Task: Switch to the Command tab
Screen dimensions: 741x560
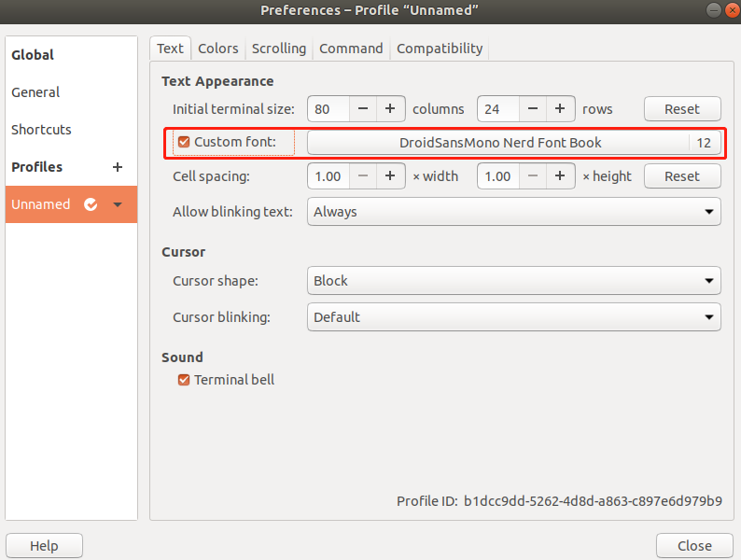Action: (x=351, y=49)
